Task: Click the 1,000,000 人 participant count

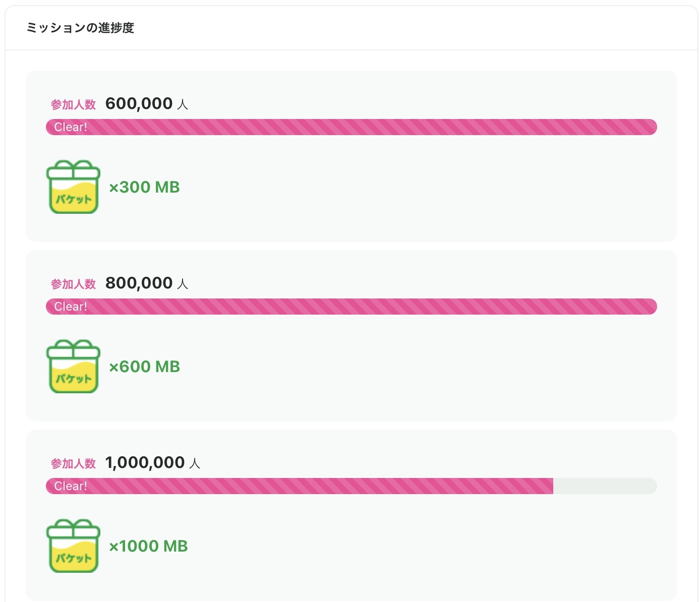Action: pos(152,463)
